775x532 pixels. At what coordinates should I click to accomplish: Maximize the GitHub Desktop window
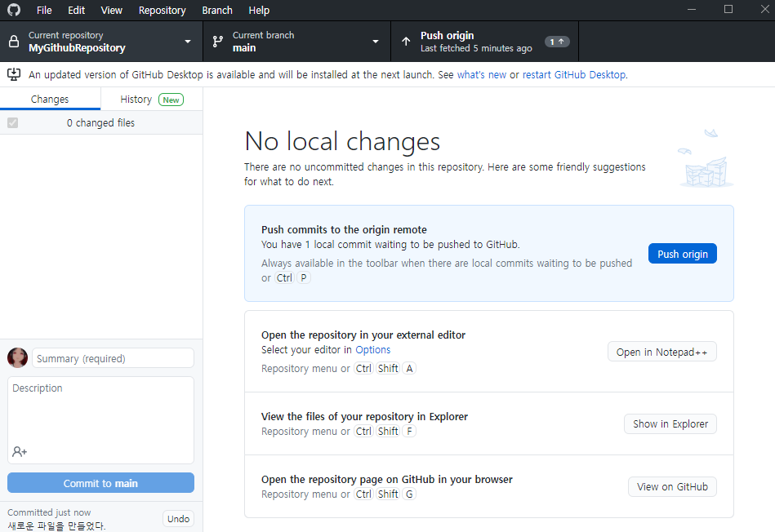click(x=728, y=10)
